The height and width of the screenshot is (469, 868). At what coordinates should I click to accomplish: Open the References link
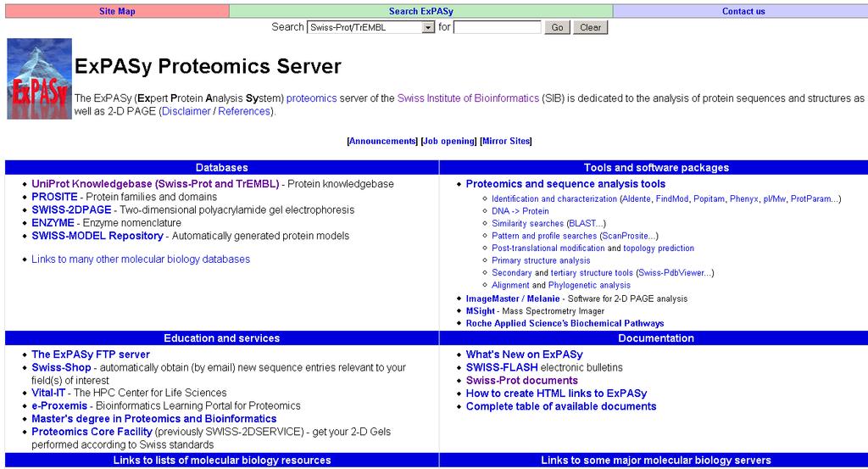(244, 111)
